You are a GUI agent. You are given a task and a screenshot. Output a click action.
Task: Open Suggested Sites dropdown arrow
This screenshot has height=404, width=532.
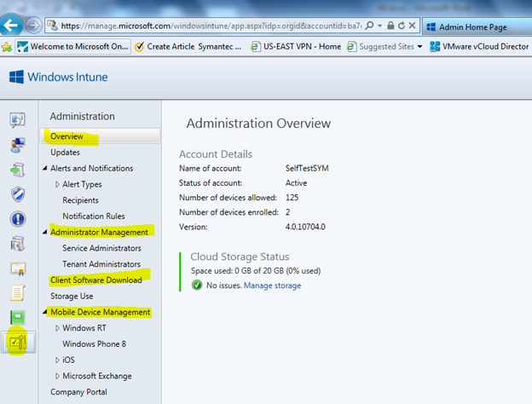click(x=419, y=47)
